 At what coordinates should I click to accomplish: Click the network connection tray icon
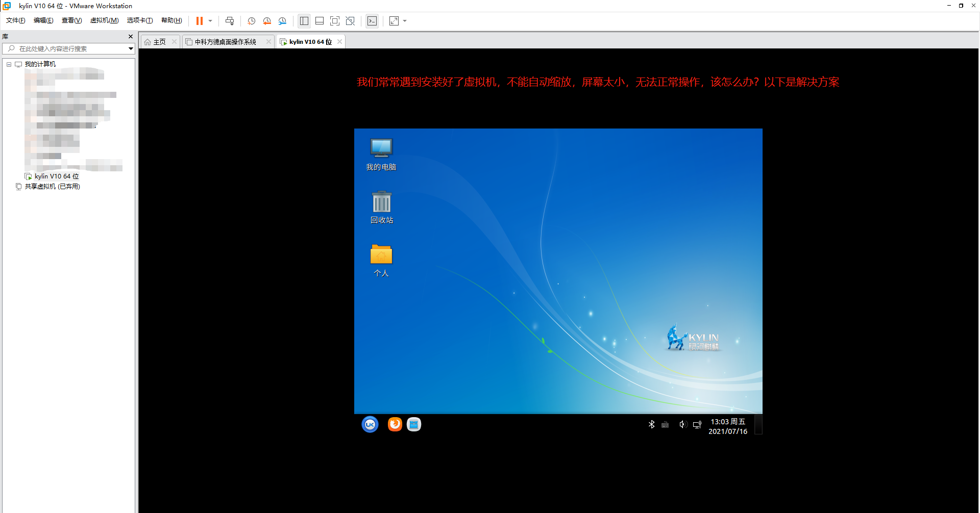click(x=697, y=424)
